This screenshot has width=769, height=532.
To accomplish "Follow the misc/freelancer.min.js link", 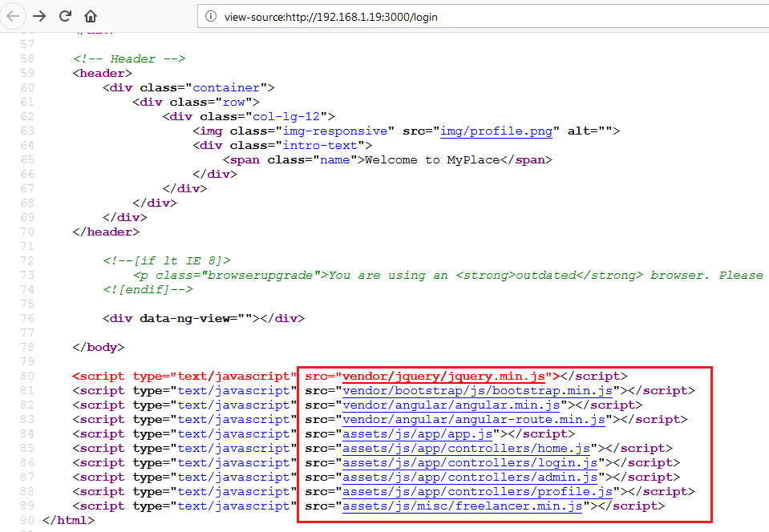I will click(463, 506).
